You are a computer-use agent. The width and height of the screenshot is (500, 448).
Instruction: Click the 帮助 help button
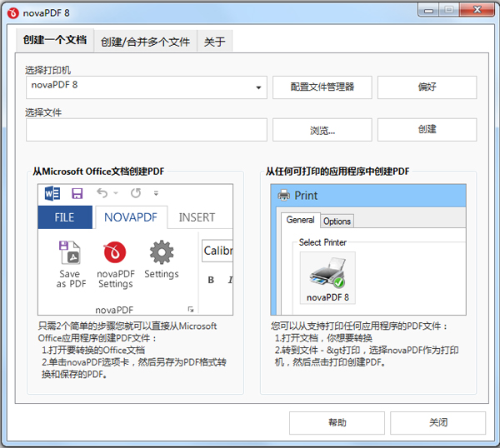[x=337, y=423]
